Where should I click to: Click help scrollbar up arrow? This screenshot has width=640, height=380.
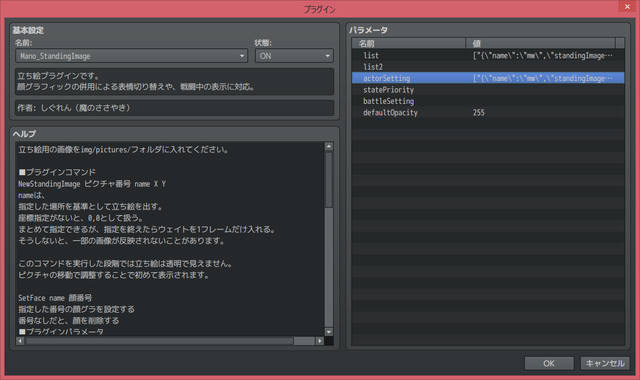[x=329, y=146]
